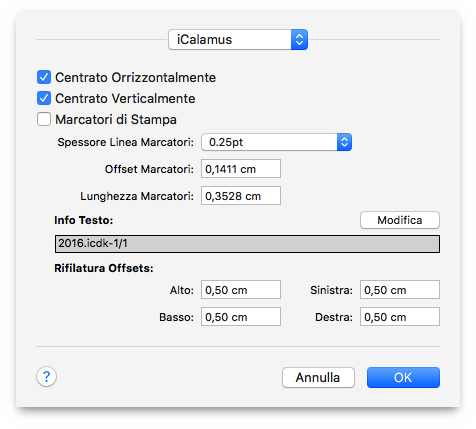Screen dimensions: 476x429
Task: Uncheck Centrato Orrizzontalmente checkbox
Action: (44, 77)
